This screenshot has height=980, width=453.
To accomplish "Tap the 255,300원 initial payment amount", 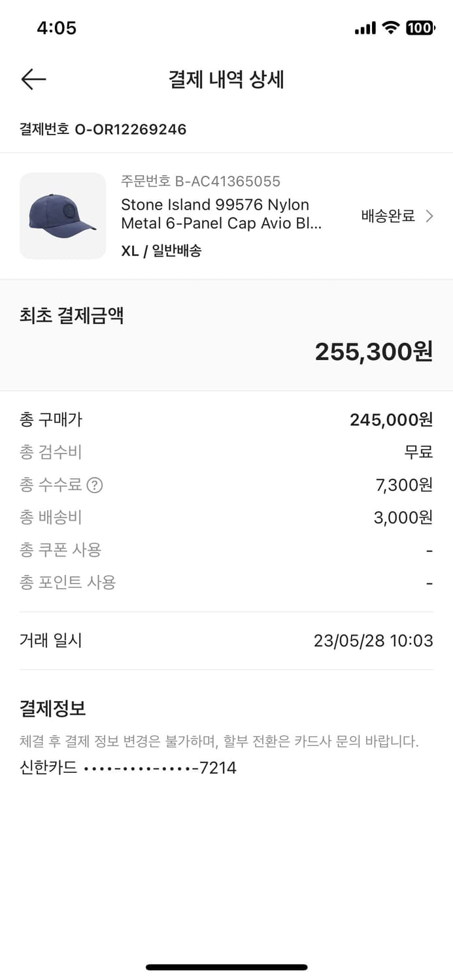I will click(x=373, y=352).
